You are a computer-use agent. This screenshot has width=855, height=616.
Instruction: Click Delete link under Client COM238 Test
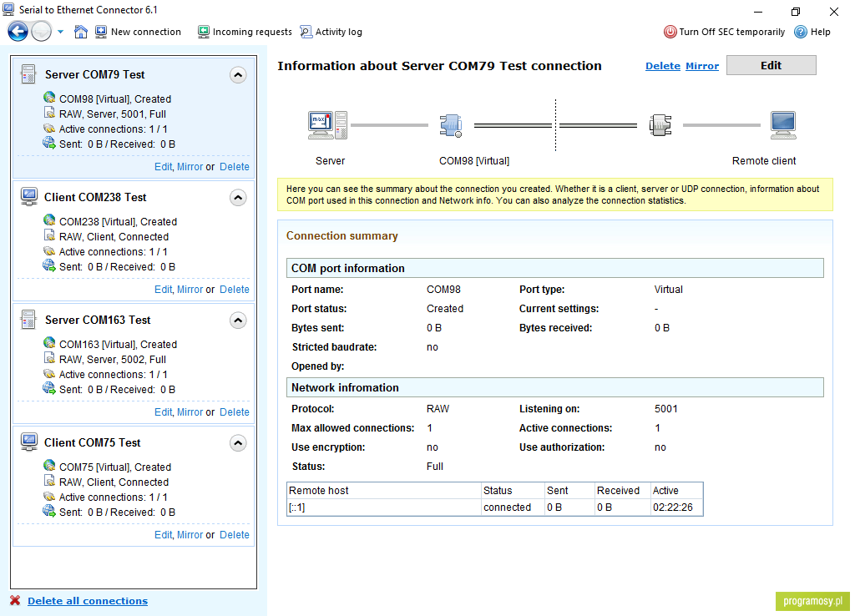click(235, 290)
